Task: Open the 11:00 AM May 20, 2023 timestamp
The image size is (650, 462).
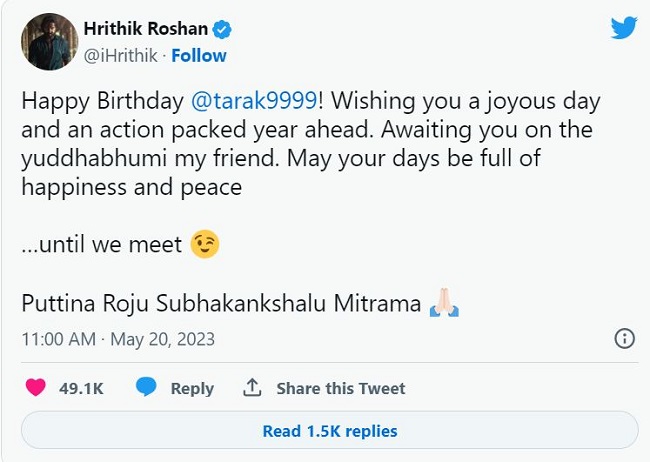Action: point(118,339)
